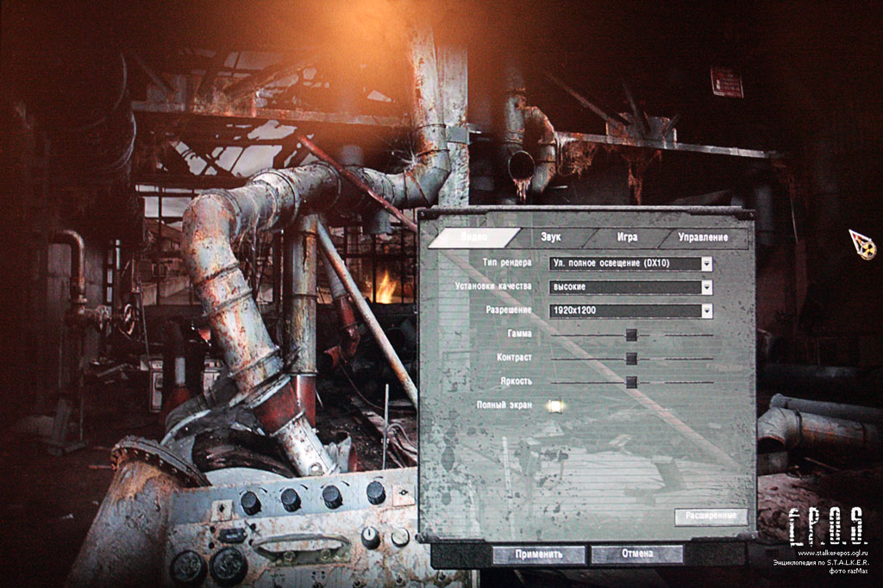
Task: Click the Отмена button
Action: [636, 554]
